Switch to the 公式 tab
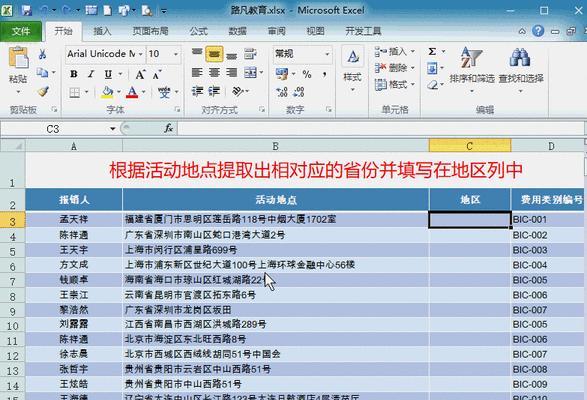The height and width of the screenshot is (400, 587). click(x=198, y=31)
